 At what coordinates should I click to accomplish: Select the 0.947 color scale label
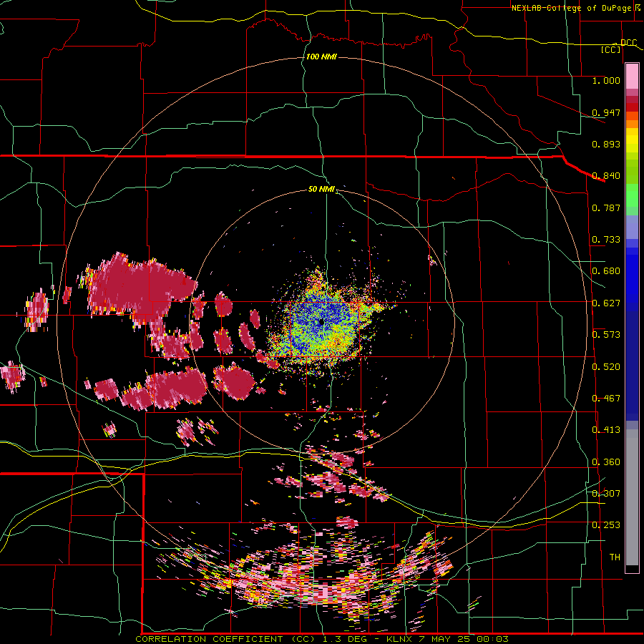click(x=606, y=112)
